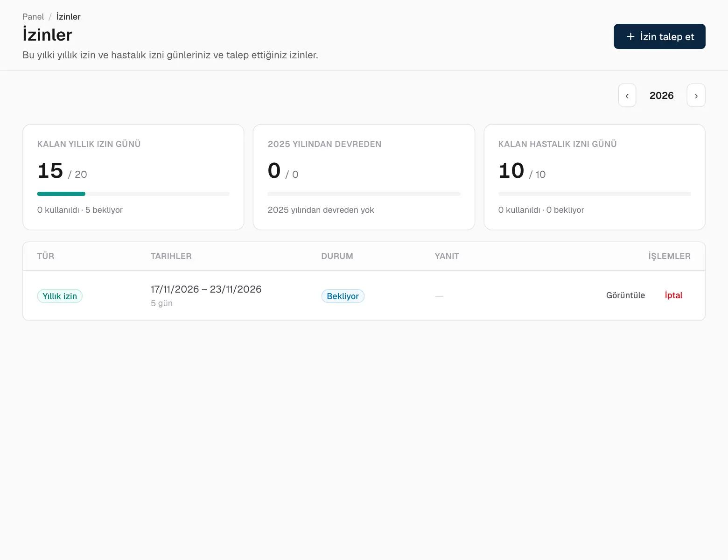Click the annual leave progress bar
Image resolution: width=728 pixels, height=560 pixels.
[x=133, y=194]
